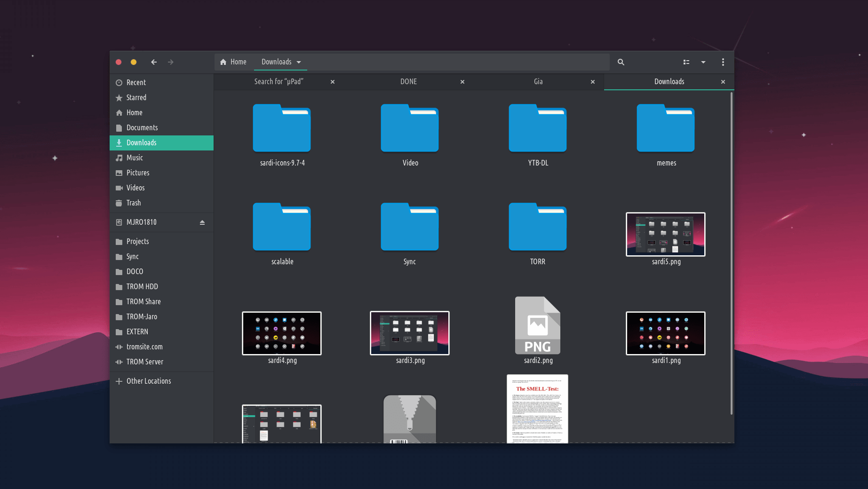The width and height of the screenshot is (868, 489).
Task: Go back with the left arrow
Action: click(154, 62)
